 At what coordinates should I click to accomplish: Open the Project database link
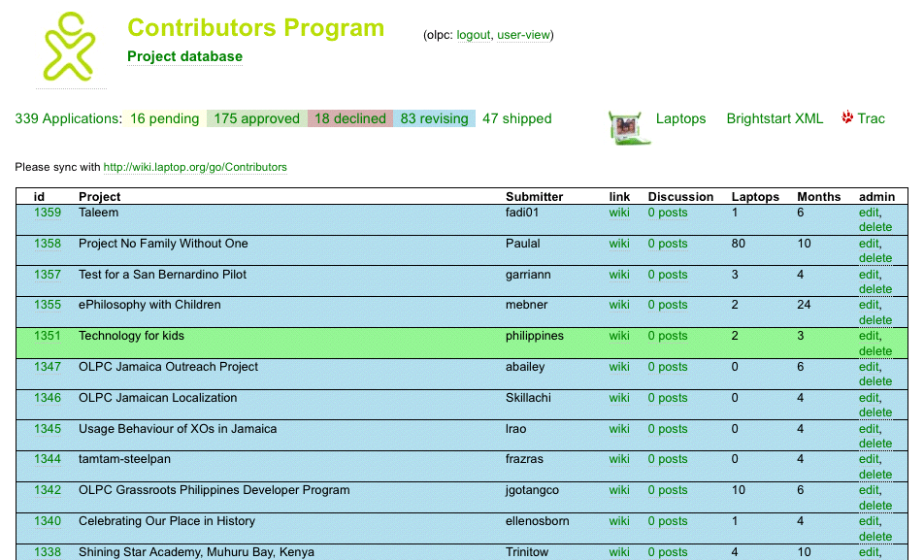pos(184,56)
